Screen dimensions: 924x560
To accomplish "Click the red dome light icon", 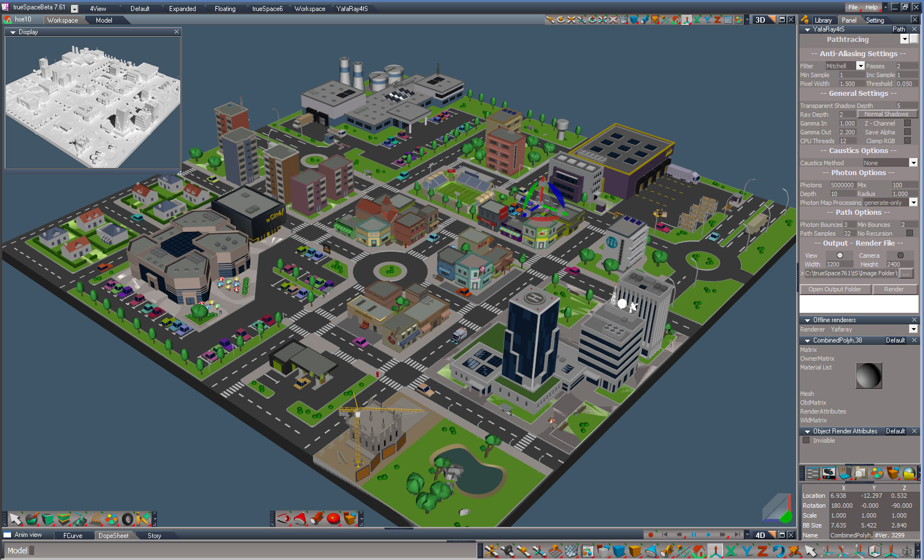I will click(x=333, y=519).
